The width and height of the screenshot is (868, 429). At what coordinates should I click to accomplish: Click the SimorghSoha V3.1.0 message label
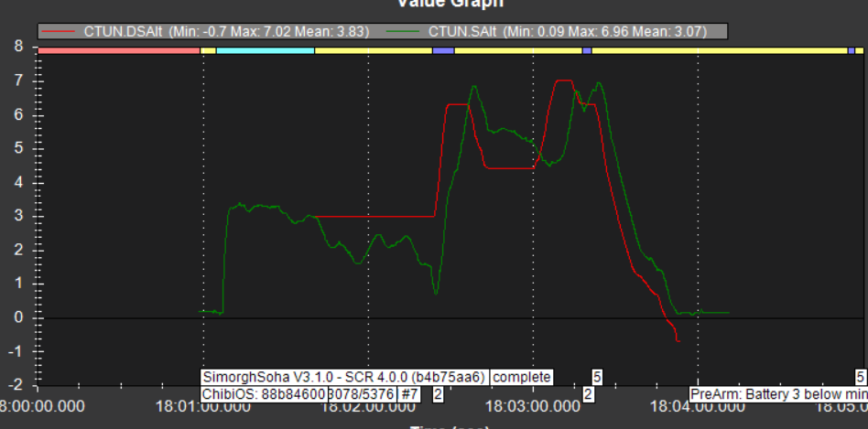(344, 378)
